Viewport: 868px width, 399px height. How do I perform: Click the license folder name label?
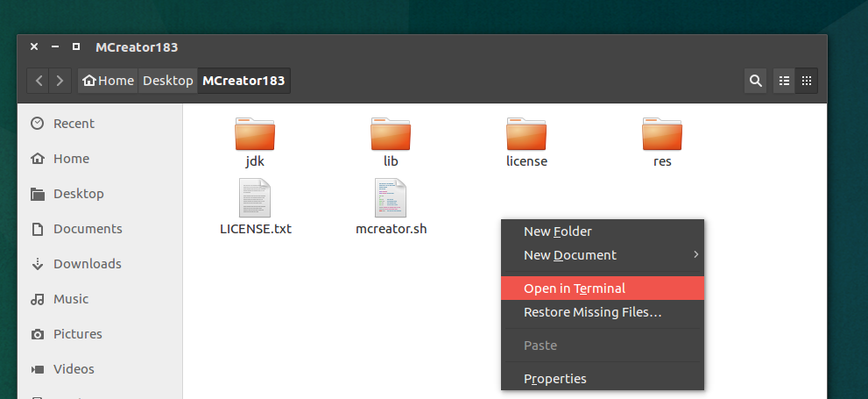tap(526, 161)
